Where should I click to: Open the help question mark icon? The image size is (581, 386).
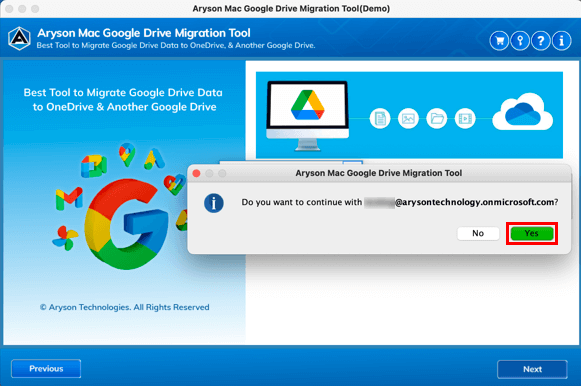541,40
